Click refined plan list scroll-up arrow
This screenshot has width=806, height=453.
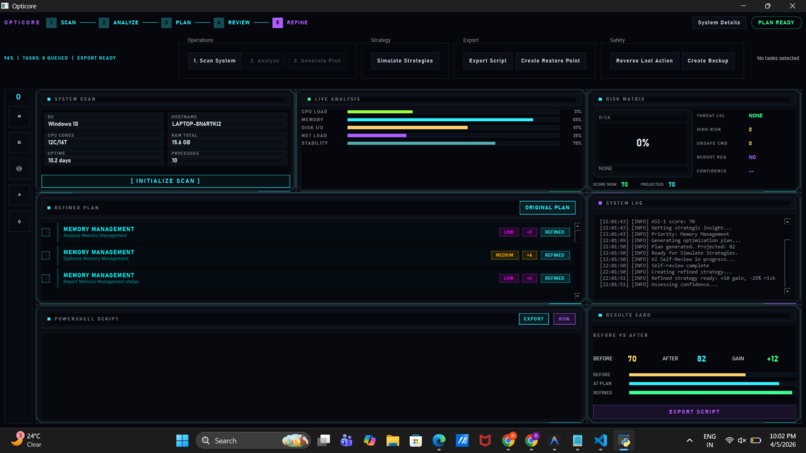(x=578, y=226)
